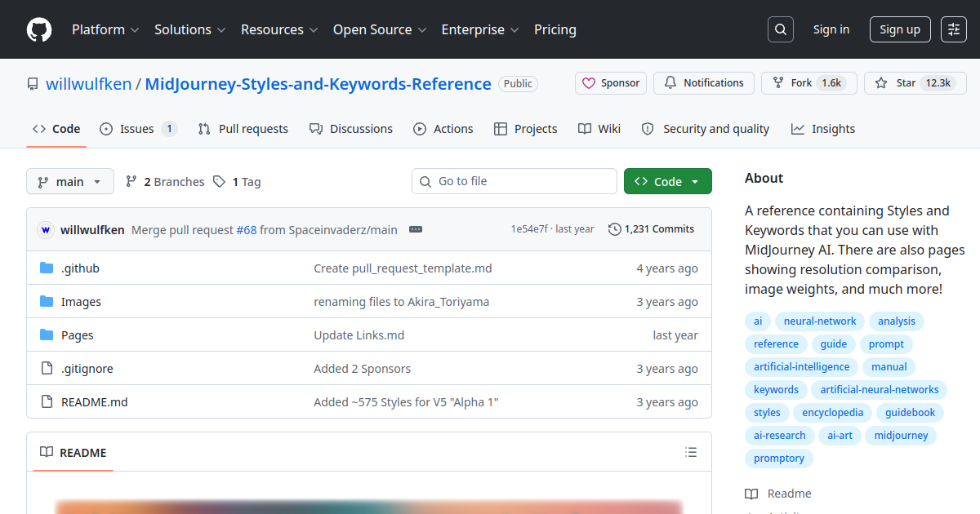
Task: Expand the Open Source menu
Action: 380,29
